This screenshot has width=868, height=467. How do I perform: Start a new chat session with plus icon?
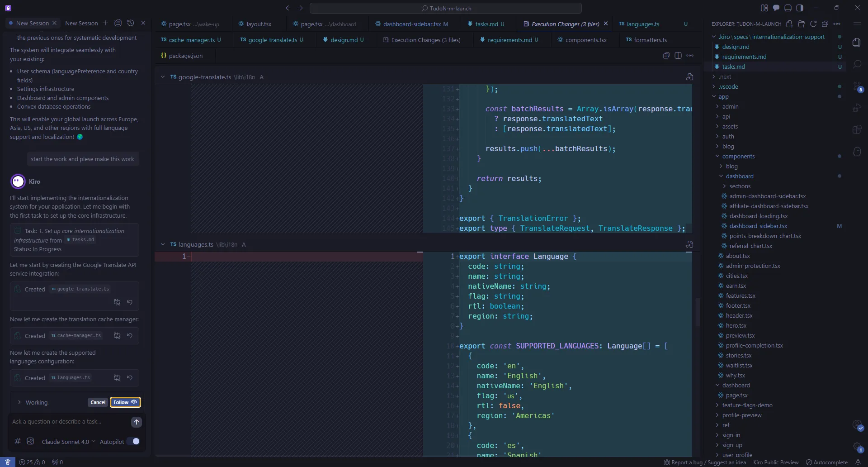(105, 23)
